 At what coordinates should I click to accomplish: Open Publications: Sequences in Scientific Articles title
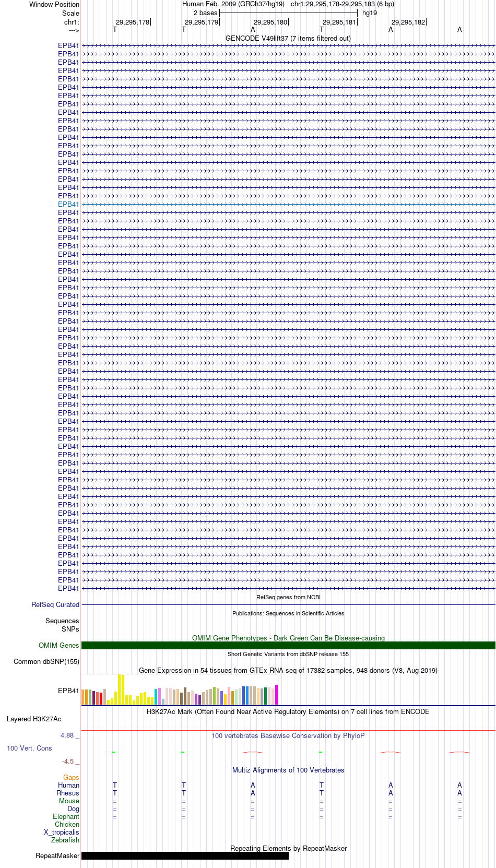[x=288, y=613]
